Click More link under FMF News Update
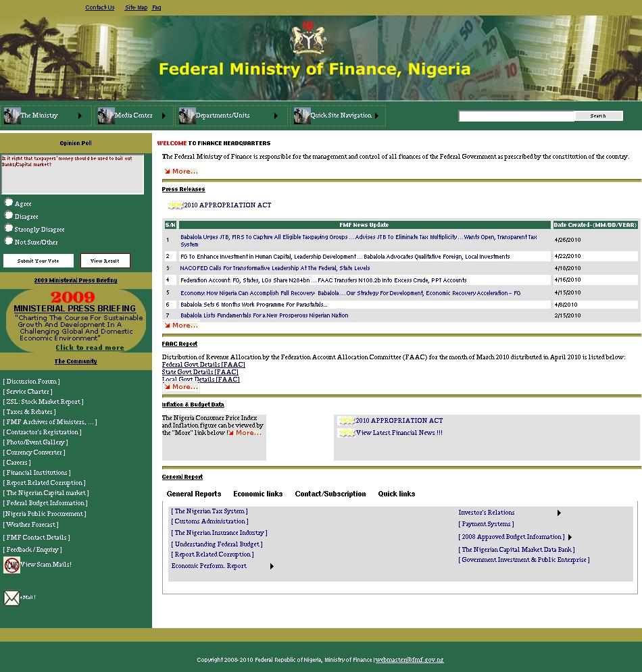Screen dimensions: 642x672 pyautogui.click(x=181, y=326)
